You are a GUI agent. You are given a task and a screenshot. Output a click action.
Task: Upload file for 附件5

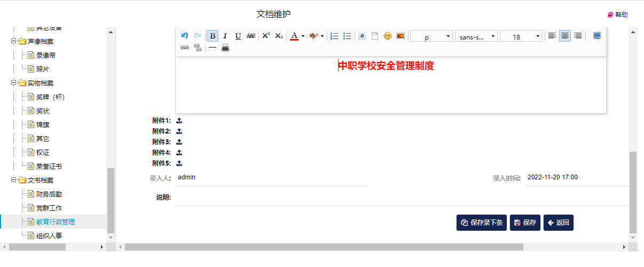(179, 163)
